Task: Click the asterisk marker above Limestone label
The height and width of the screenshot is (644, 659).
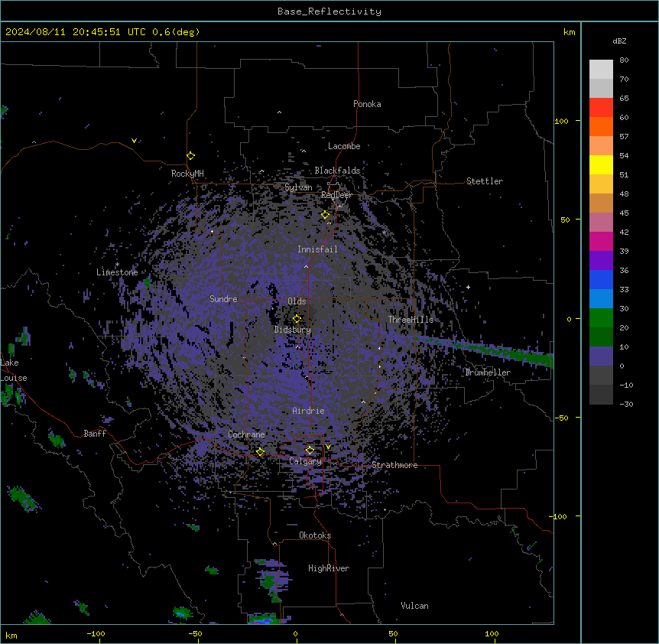Action: [x=117, y=265]
